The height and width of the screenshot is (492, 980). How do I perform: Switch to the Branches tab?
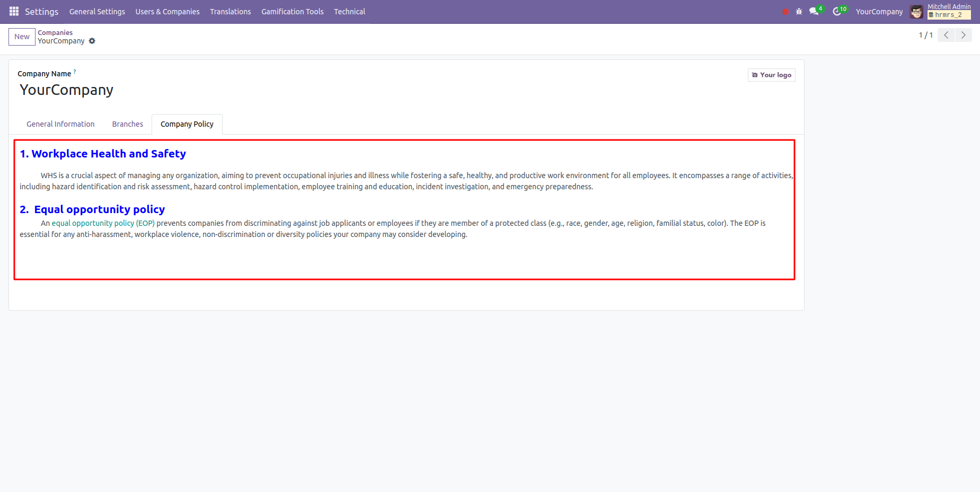[127, 124]
